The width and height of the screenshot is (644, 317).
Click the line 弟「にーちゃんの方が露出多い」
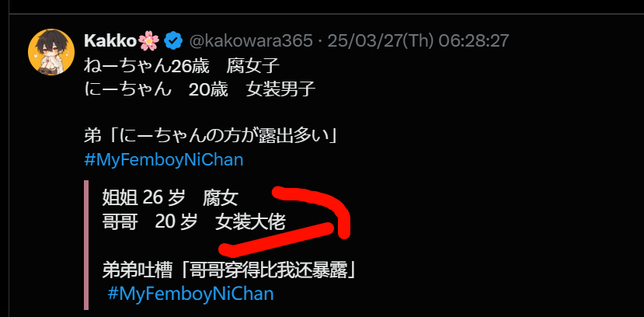pyautogui.click(x=211, y=136)
